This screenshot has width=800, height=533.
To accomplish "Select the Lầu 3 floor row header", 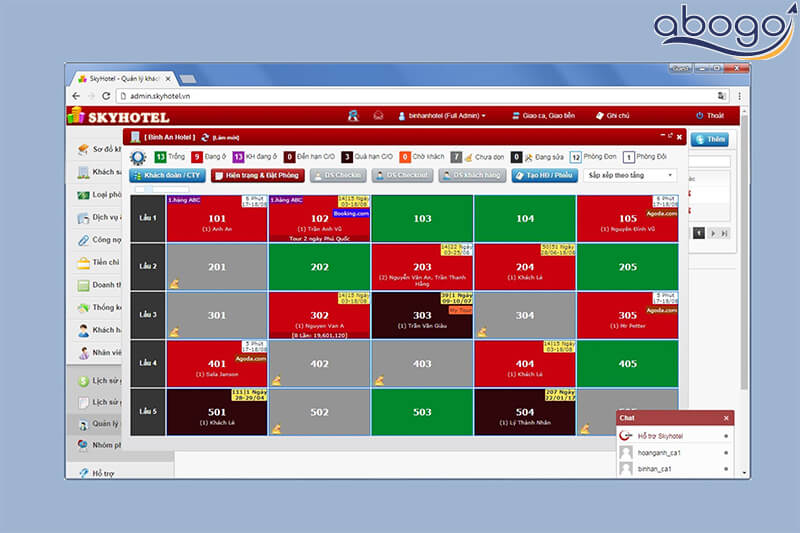I will click(x=148, y=314).
